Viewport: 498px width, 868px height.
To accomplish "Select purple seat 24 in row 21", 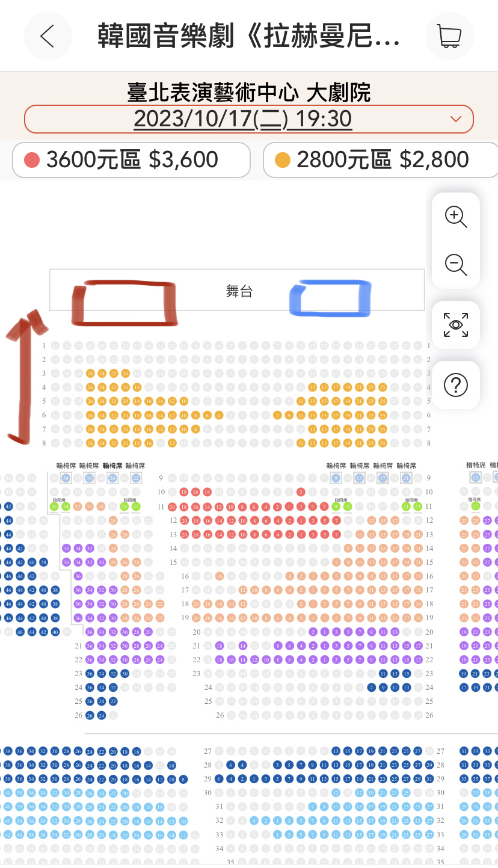I will pyautogui.click(x=160, y=645).
